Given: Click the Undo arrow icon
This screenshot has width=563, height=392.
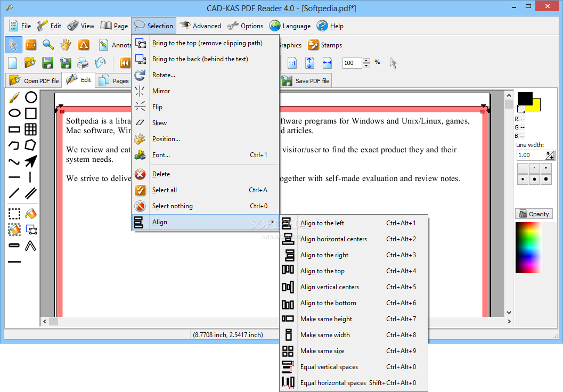Looking at the screenshot, I should click(x=101, y=63).
